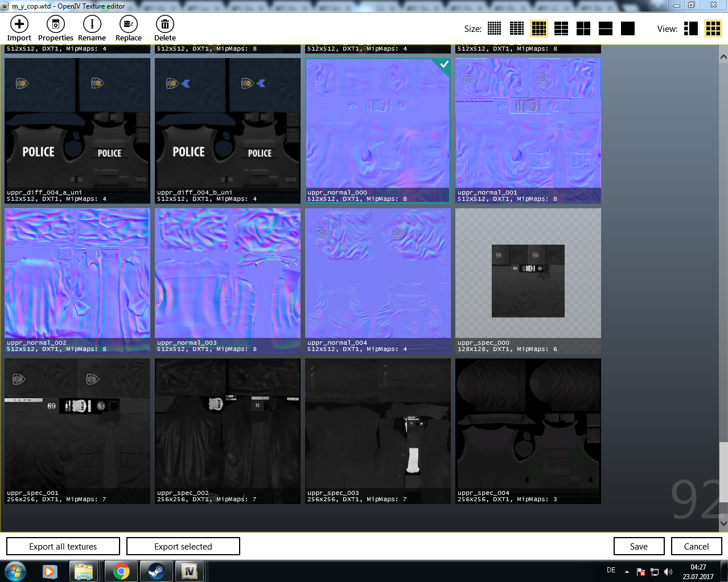This screenshot has height=582, width=728.
Task: Click the Import texture icon
Action: [19, 24]
